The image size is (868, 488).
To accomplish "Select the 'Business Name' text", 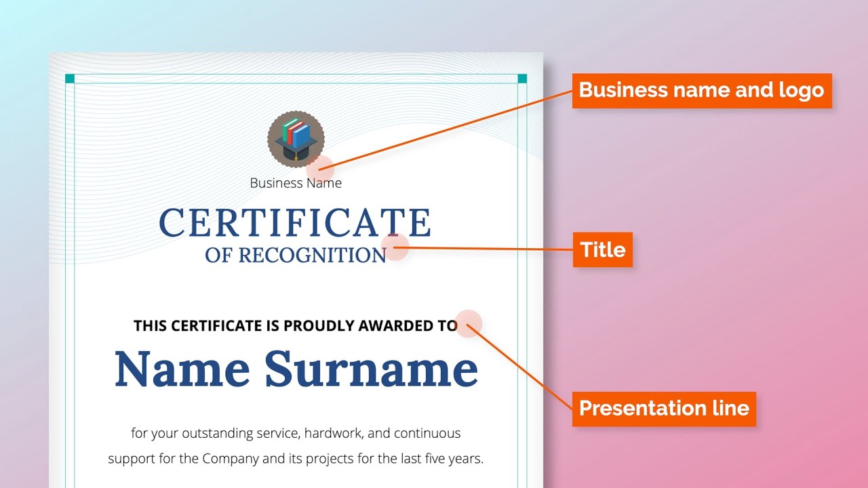I will [x=296, y=183].
